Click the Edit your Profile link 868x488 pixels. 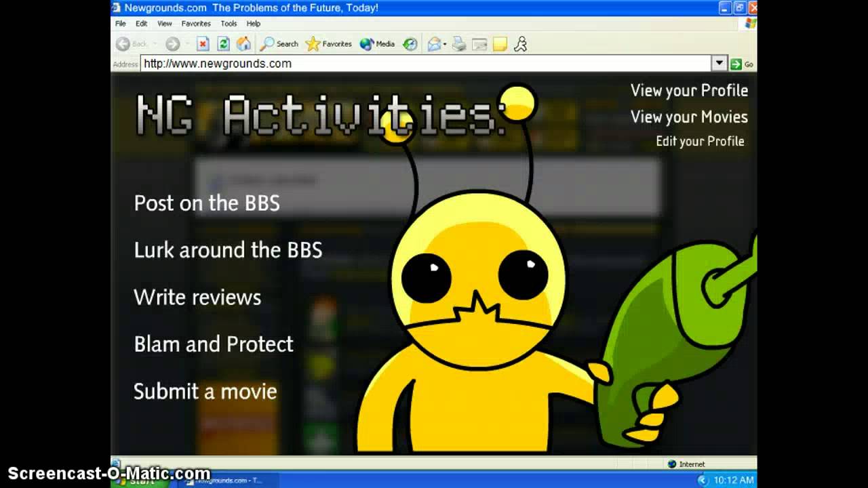700,141
